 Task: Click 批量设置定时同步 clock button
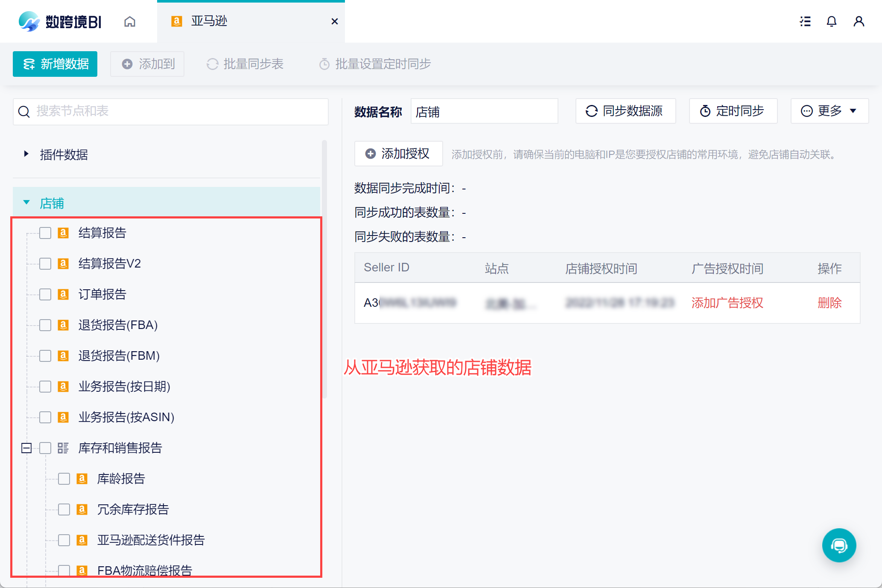375,64
